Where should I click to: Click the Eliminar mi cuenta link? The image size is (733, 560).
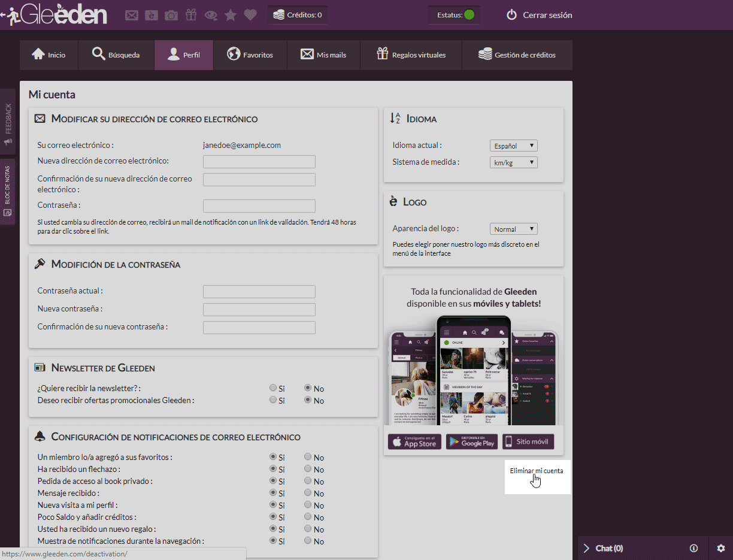click(536, 471)
